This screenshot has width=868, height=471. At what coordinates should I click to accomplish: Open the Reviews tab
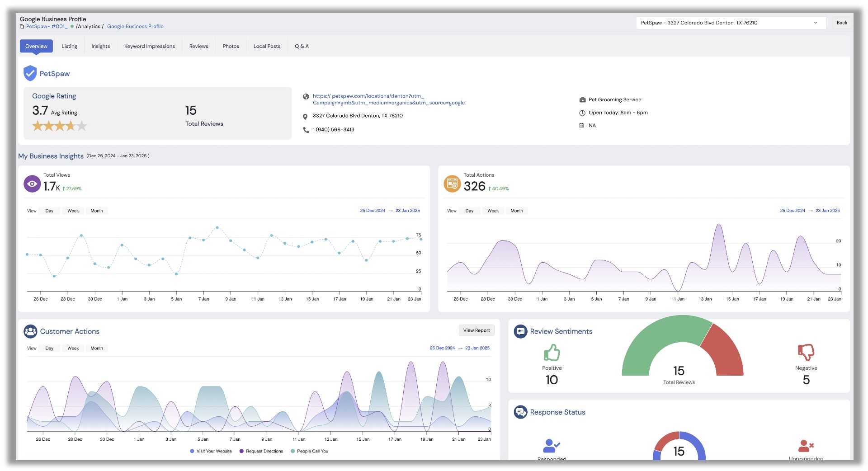click(198, 46)
